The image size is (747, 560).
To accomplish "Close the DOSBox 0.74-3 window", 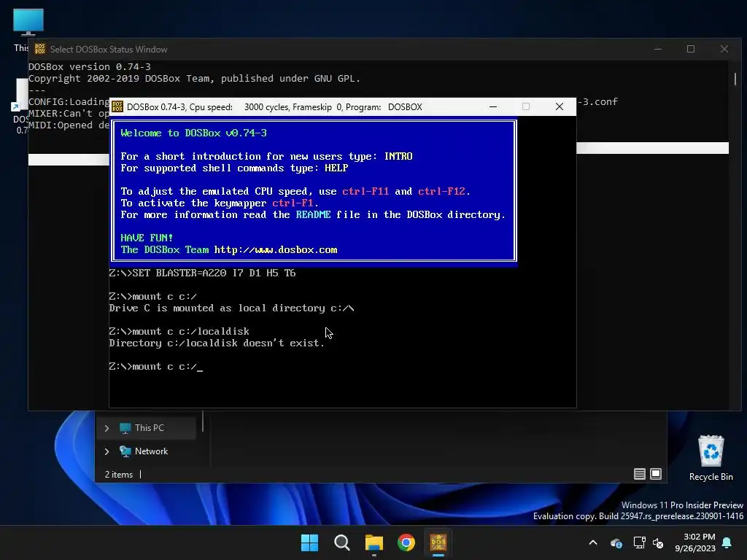I will click(x=560, y=106).
